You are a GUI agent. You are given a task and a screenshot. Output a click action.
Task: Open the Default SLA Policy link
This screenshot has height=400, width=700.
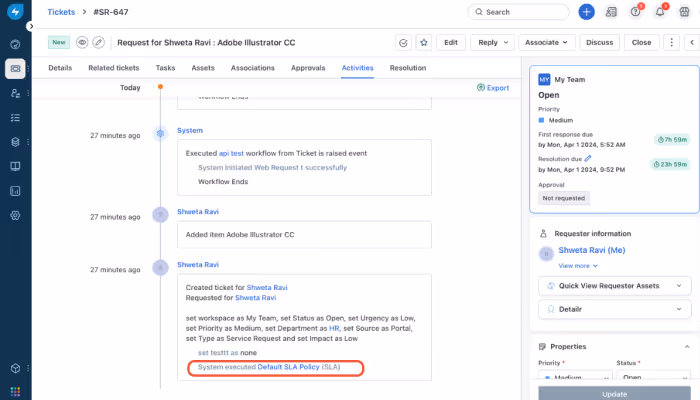288,367
